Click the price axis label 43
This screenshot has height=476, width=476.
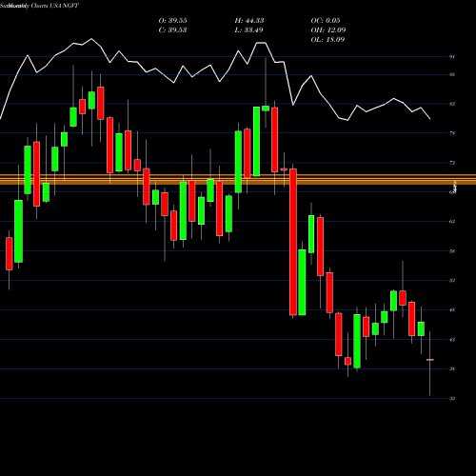(452, 340)
